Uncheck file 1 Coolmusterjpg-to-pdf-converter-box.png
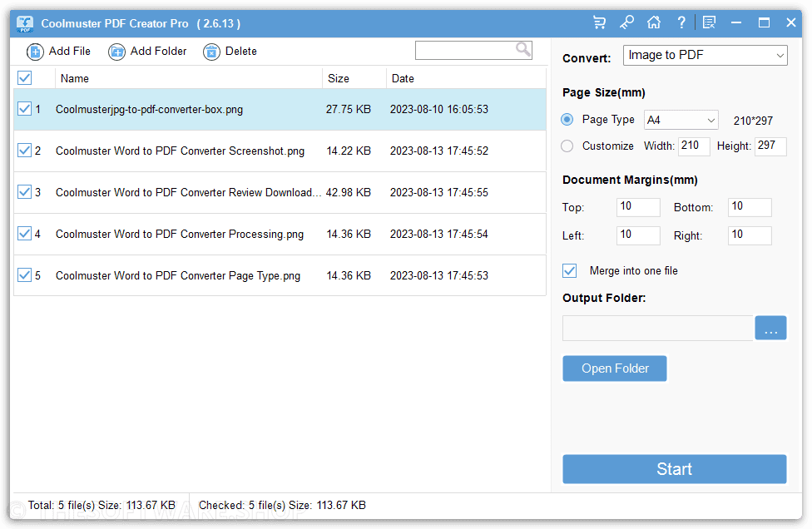 24,109
